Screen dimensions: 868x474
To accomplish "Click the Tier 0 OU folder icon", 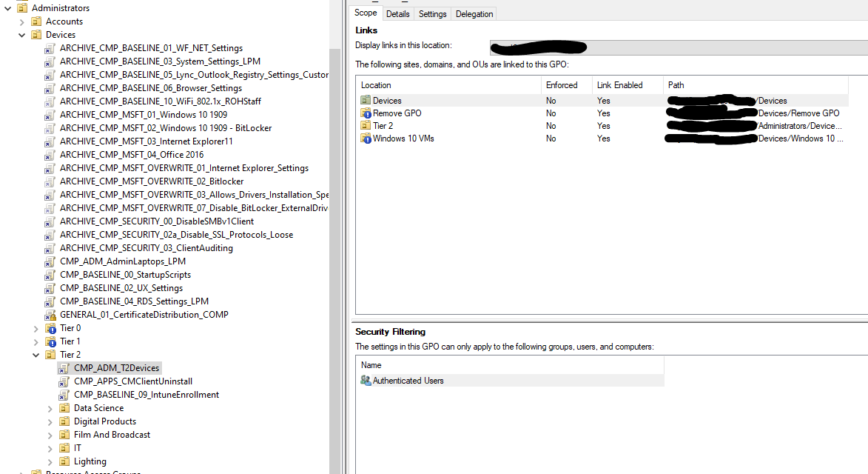I will (x=50, y=328).
